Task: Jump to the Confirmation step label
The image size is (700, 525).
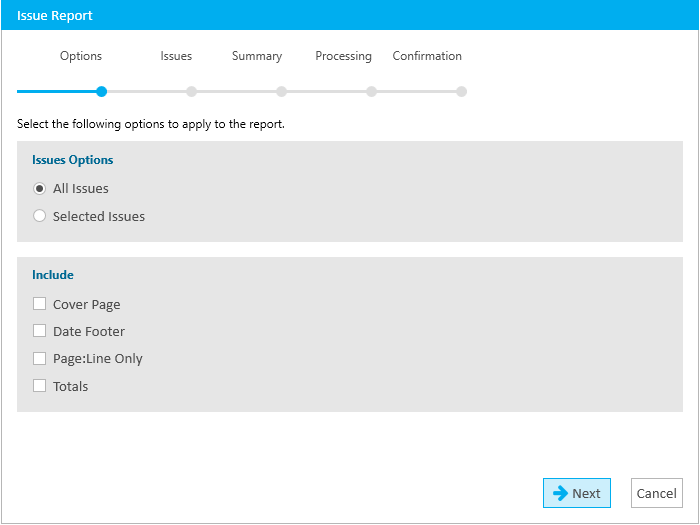Action: coord(427,56)
